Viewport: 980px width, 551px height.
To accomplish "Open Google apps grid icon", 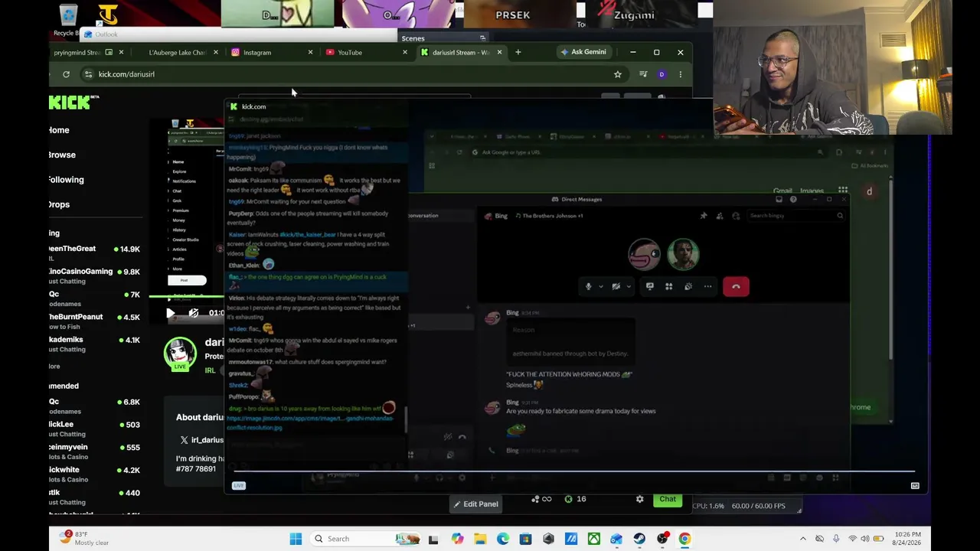I will (843, 191).
